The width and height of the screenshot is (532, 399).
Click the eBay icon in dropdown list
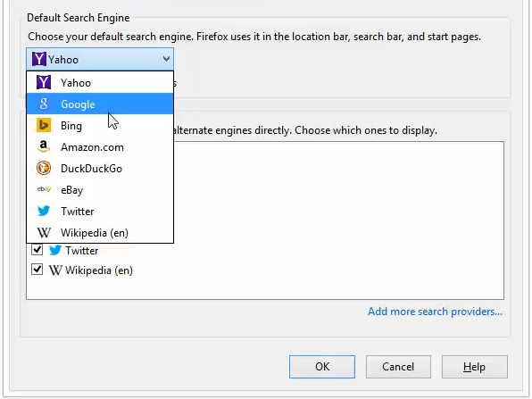point(44,189)
